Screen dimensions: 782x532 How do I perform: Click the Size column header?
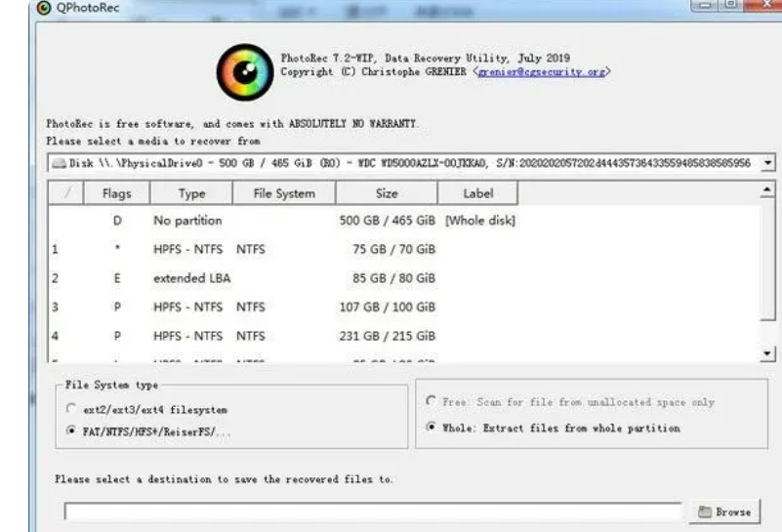[387, 193]
